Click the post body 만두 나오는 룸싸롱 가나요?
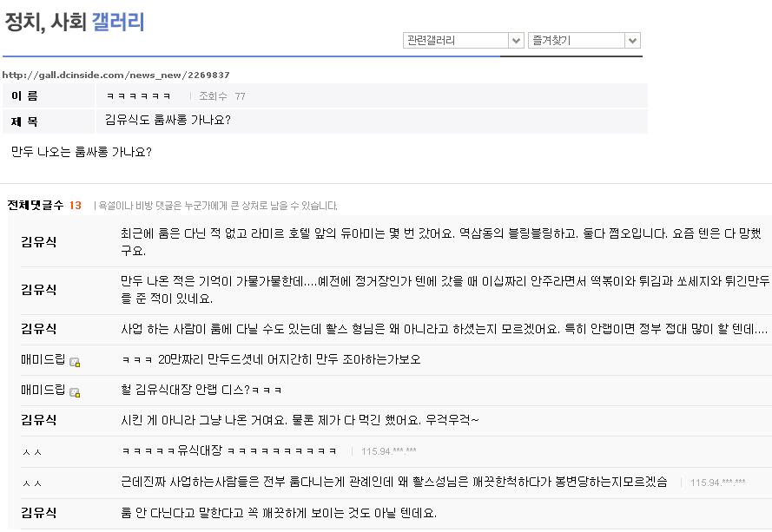The height and width of the screenshot is (532, 772). (x=82, y=152)
